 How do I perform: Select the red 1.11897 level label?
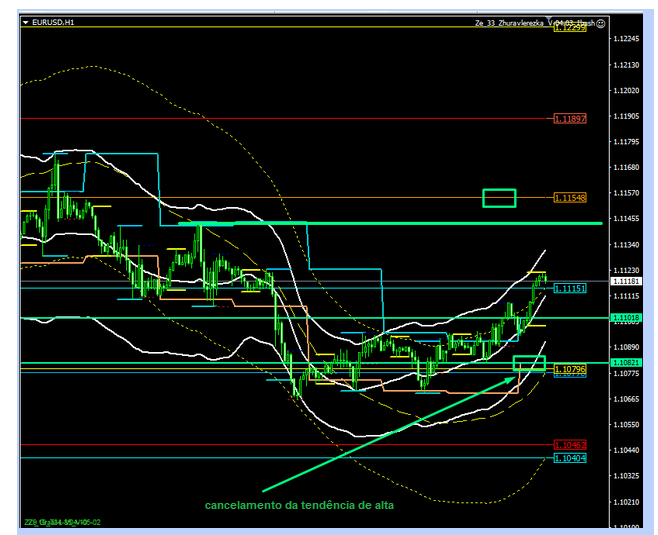click(x=569, y=118)
